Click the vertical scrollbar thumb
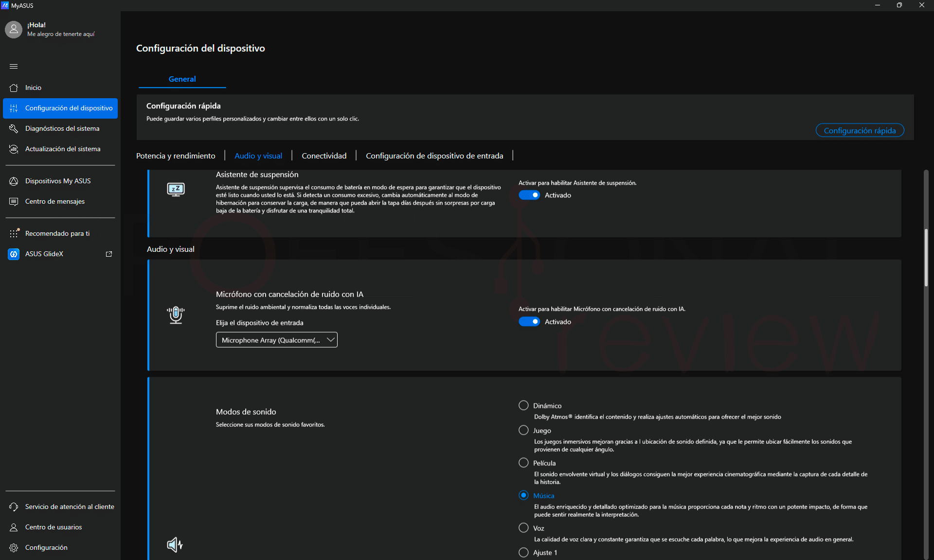This screenshot has width=934, height=560. pos(926,258)
